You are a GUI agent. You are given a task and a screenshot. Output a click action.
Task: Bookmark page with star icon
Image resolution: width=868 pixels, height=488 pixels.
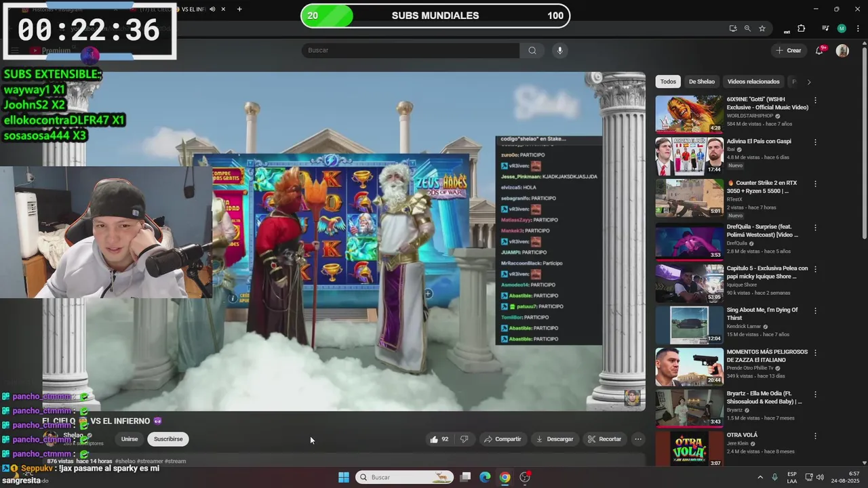point(762,28)
